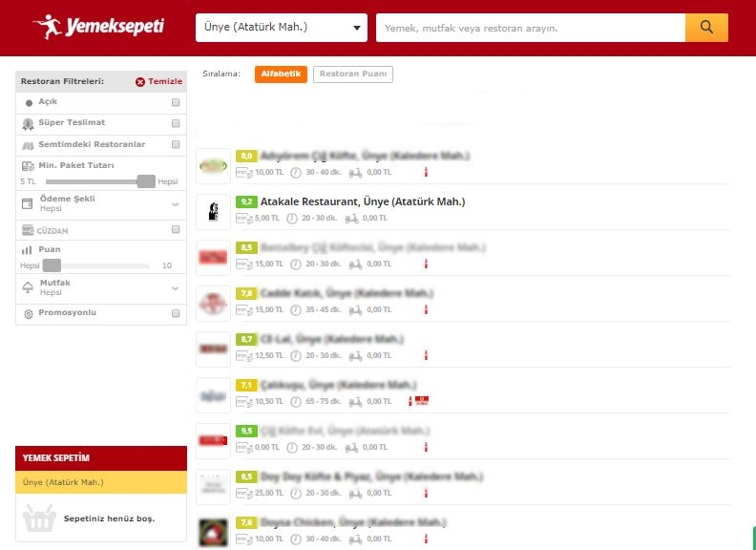This screenshot has width=756, height=550.
Task: Click the orange search magnifier button
Action: coord(706,28)
